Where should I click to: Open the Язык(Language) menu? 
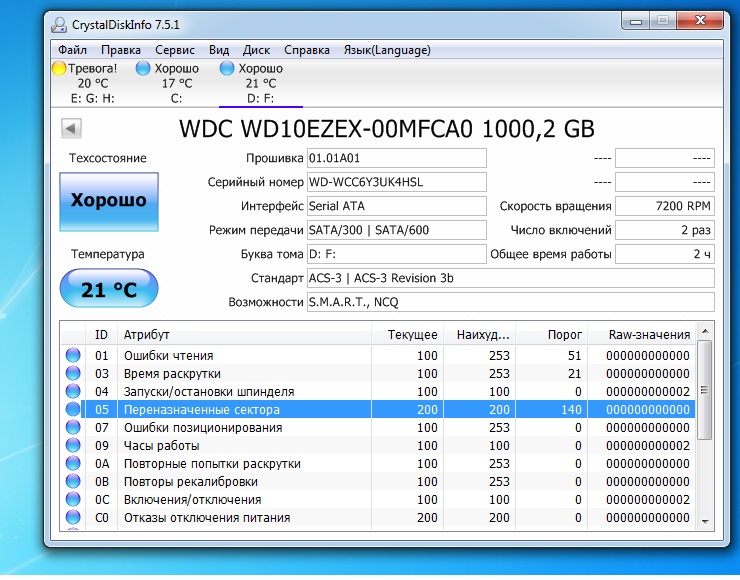[387, 50]
